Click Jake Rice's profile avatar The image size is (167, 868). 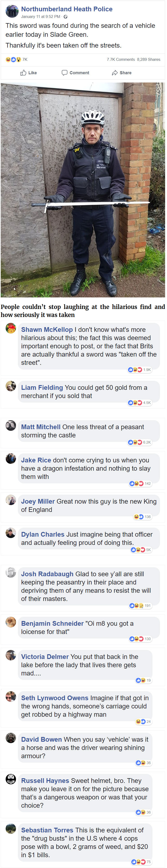pos(11,459)
